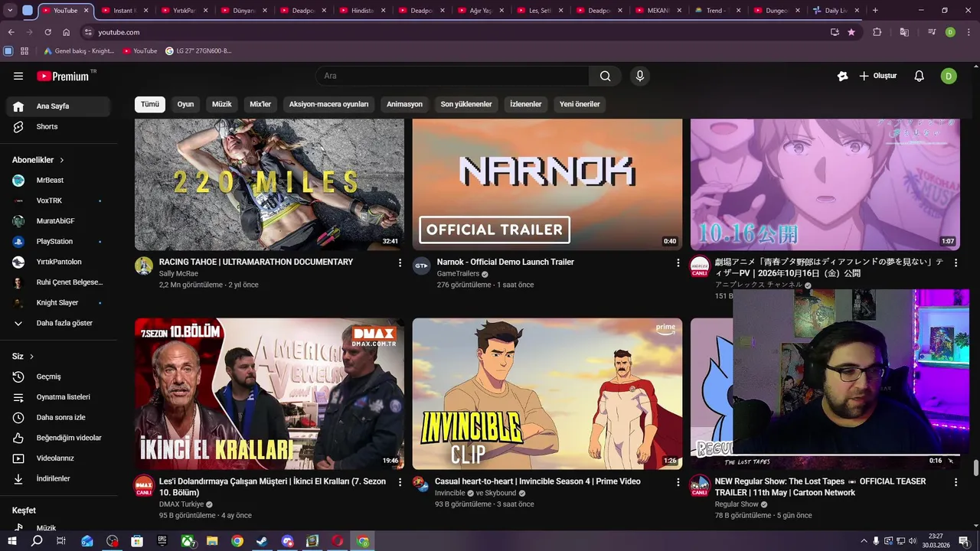Open the PlayStation subscription channel

click(x=58, y=241)
